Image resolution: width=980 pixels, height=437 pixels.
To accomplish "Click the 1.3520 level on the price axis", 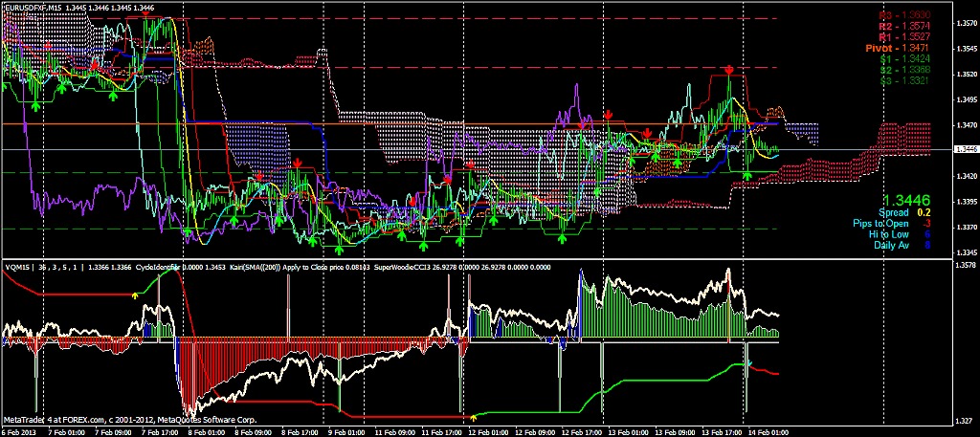I will (x=965, y=75).
